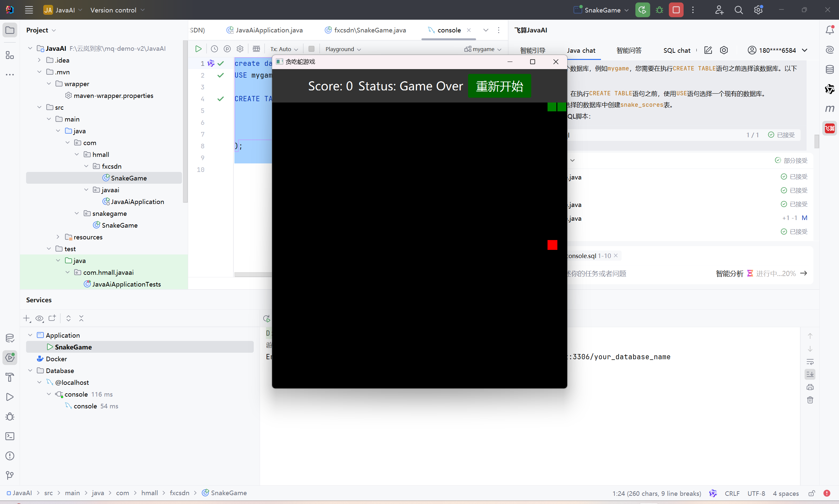
Task: Stop the running SnakeGame application
Action: (x=676, y=10)
